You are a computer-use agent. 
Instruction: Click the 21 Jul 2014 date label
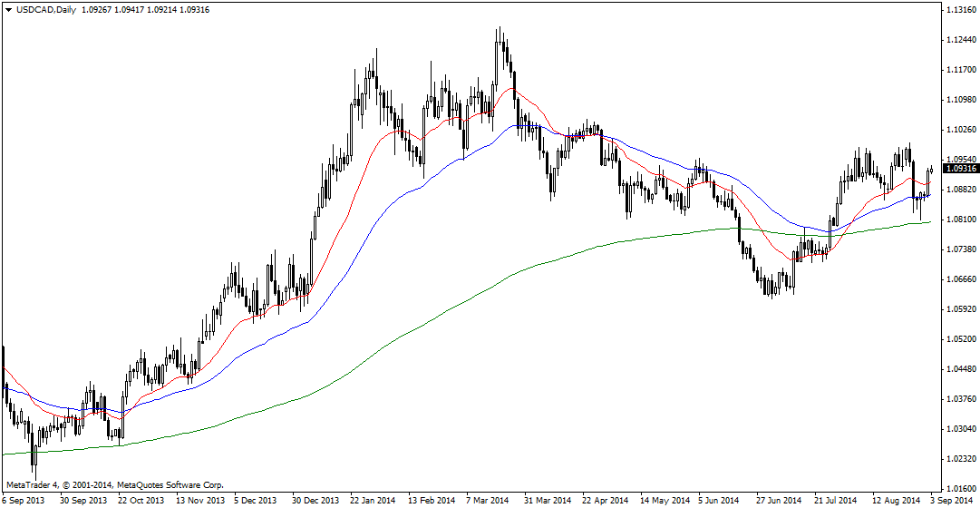click(x=836, y=500)
